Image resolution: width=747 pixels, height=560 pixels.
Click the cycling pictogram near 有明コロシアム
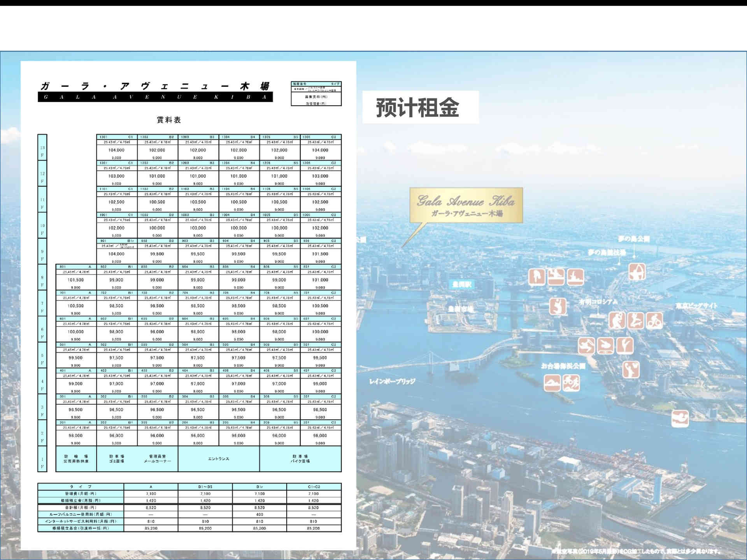tap(654, 320)
